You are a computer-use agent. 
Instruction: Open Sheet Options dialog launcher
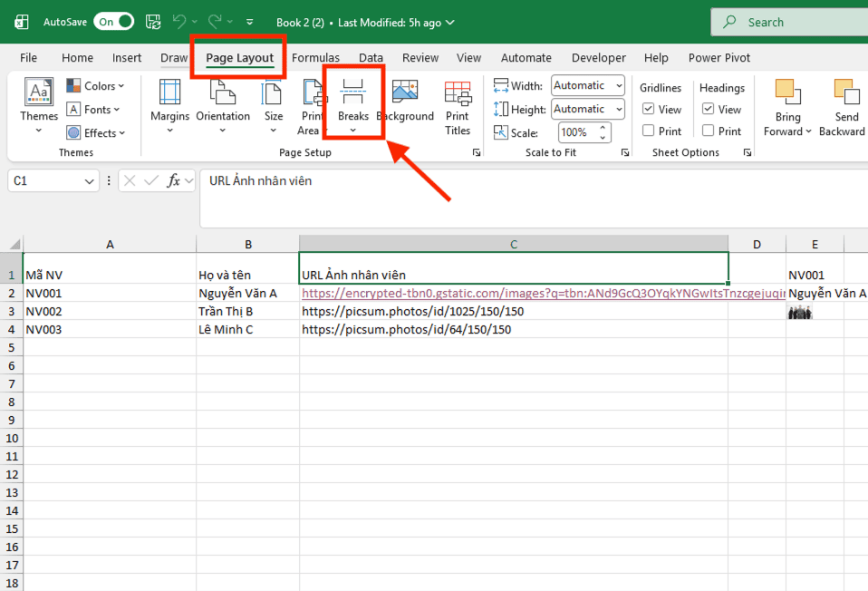[x=747, y=152]
